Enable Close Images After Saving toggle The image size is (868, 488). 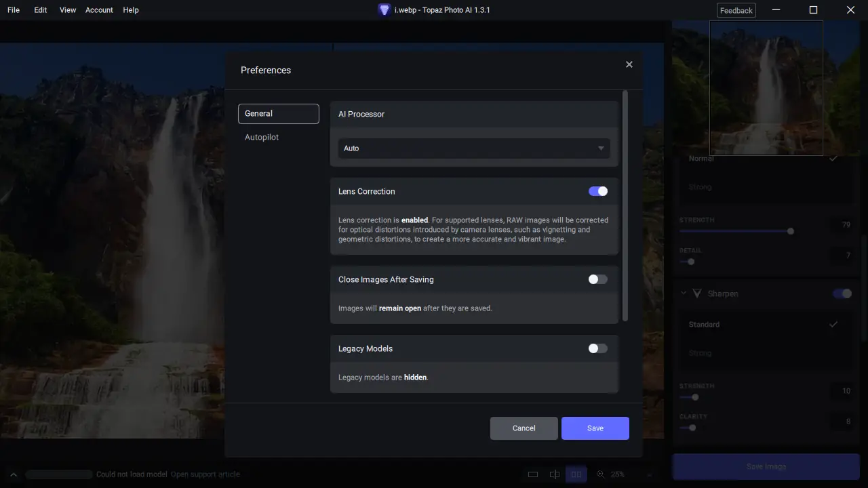point(598,279)
